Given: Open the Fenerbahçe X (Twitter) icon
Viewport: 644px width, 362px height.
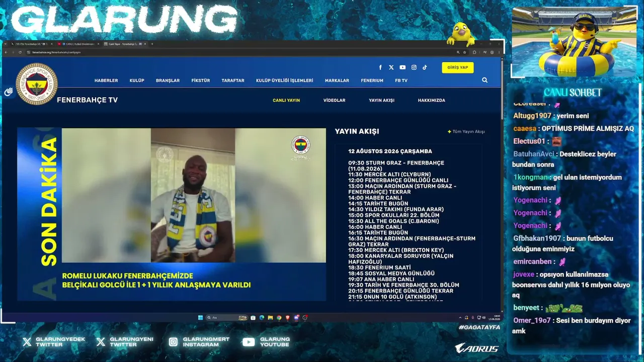Looking at the screenshot, I should [x=391, y=67].
